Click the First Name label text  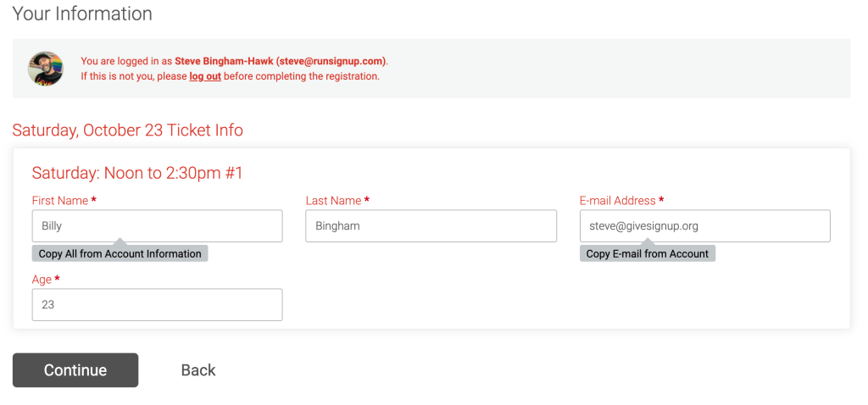tap(60, 201)
